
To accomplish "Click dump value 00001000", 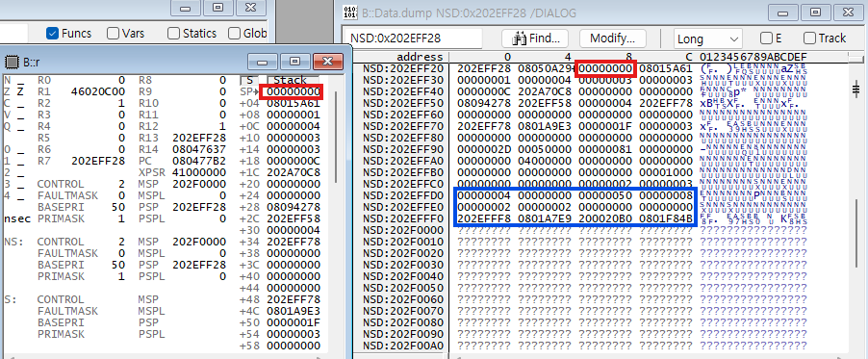I will click(665, 172).
